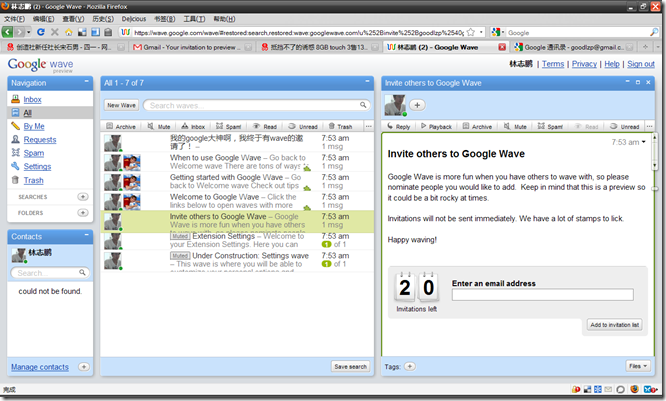Open the Files dropdown at the bottom right
Viewport: 666px width, 401px height.
coord(635,367)
